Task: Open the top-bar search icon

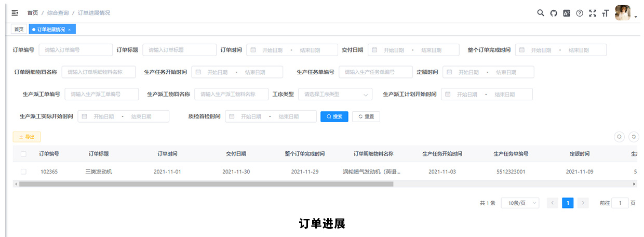Action: pos(541,13)
